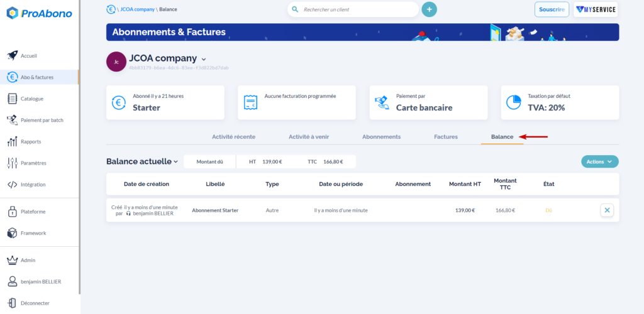The width and height of the screenshot is (644, 314).
Task: Click the Framework cube icon
Action: [x=13, y=233]
